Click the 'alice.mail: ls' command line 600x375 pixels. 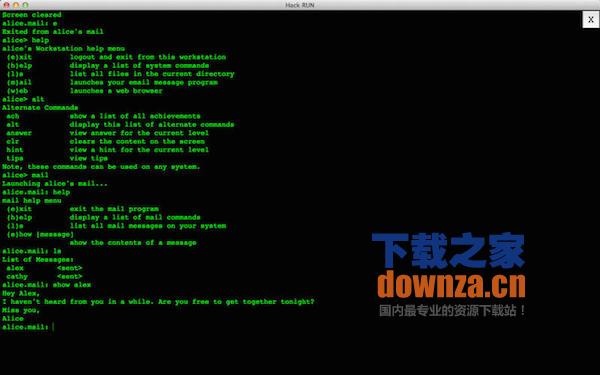pos(32,251)
